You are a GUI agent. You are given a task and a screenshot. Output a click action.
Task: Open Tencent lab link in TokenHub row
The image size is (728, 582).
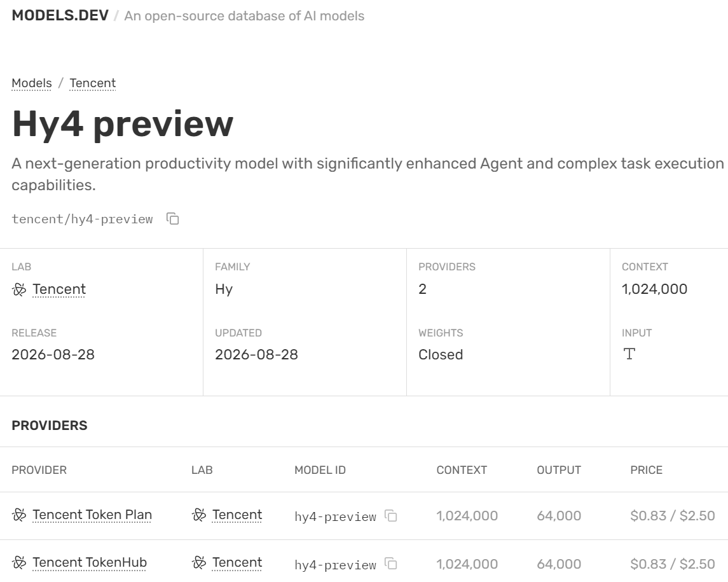(x=237, y=562)
